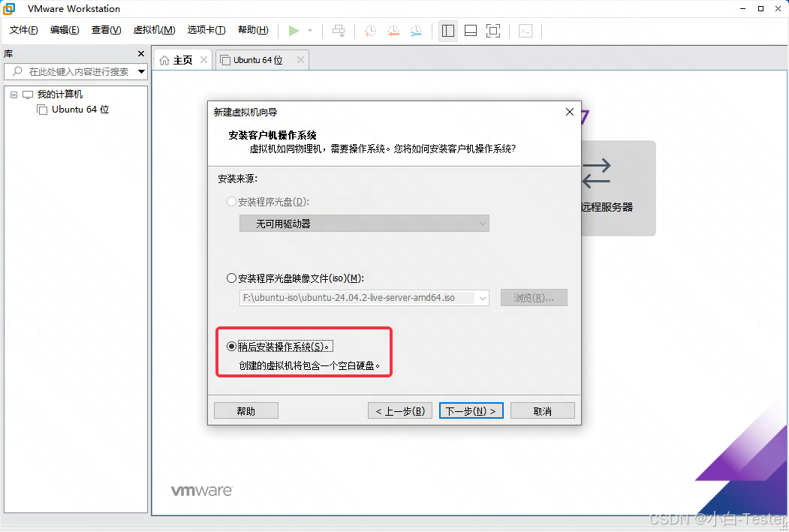Open the 查看(V) menu
Screen dimensions: 789x532
(106, 30)
